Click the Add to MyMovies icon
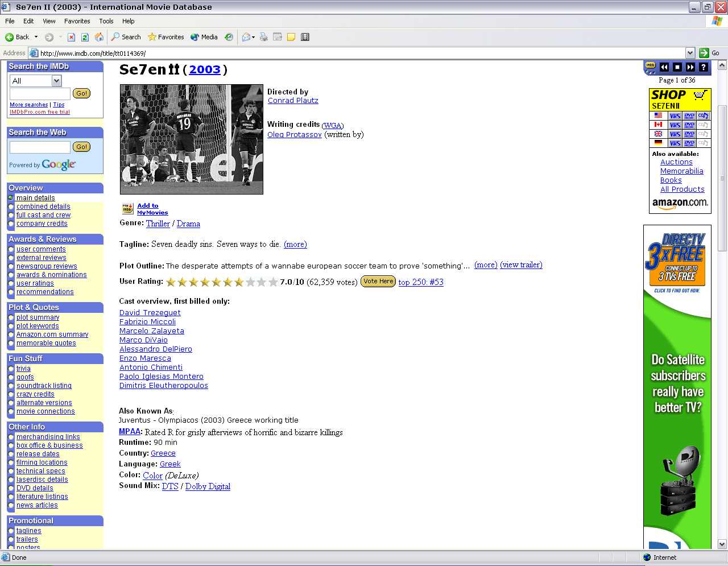The image size is (728, 566). (127, 209)
